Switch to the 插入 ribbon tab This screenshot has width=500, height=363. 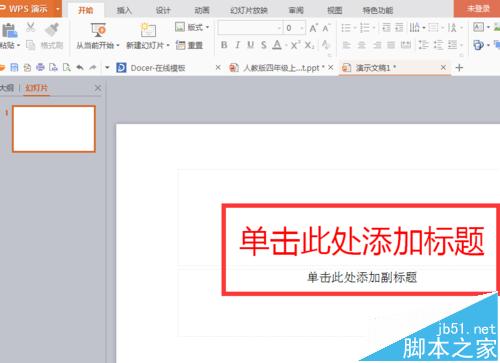[x=124, y=10]
